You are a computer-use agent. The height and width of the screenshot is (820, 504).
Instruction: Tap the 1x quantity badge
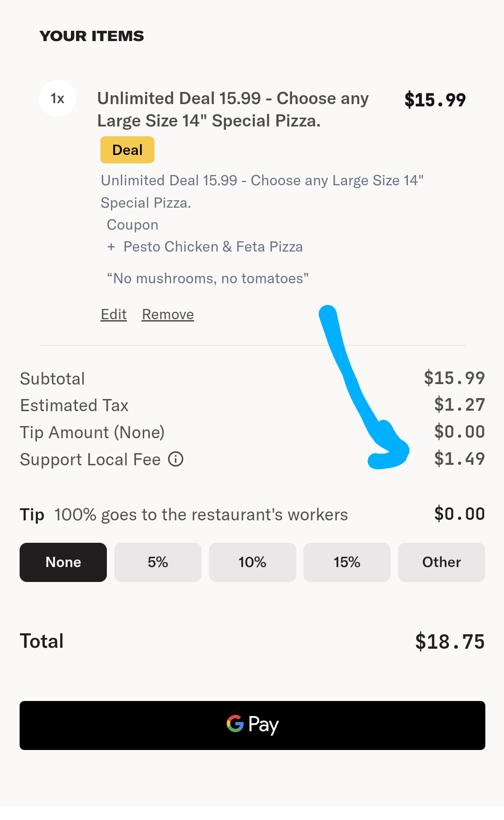57,98
